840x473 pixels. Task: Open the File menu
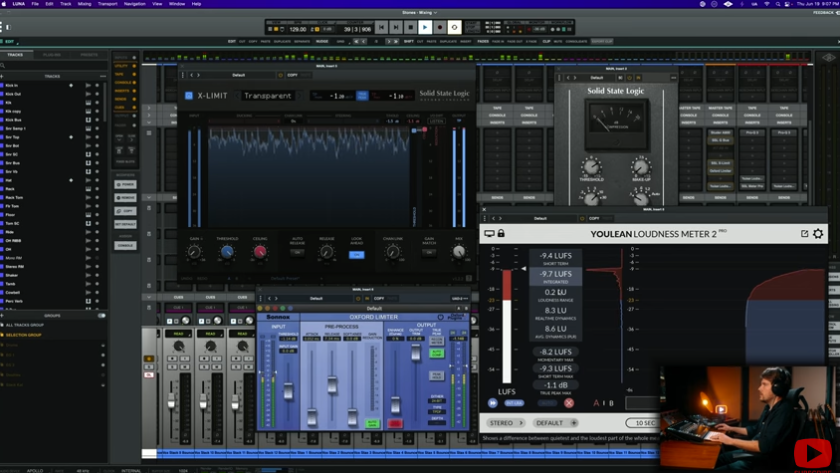(35, 4)
